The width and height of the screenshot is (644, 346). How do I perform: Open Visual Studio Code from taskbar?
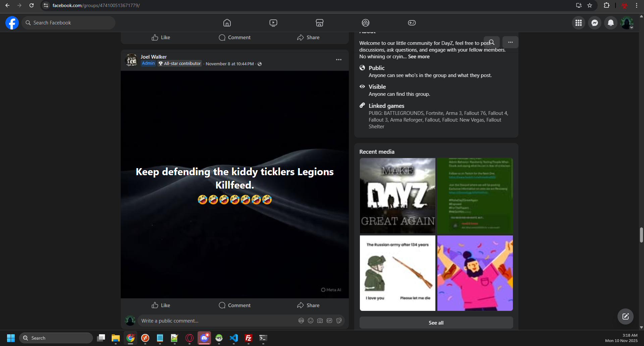coord(234,338)
